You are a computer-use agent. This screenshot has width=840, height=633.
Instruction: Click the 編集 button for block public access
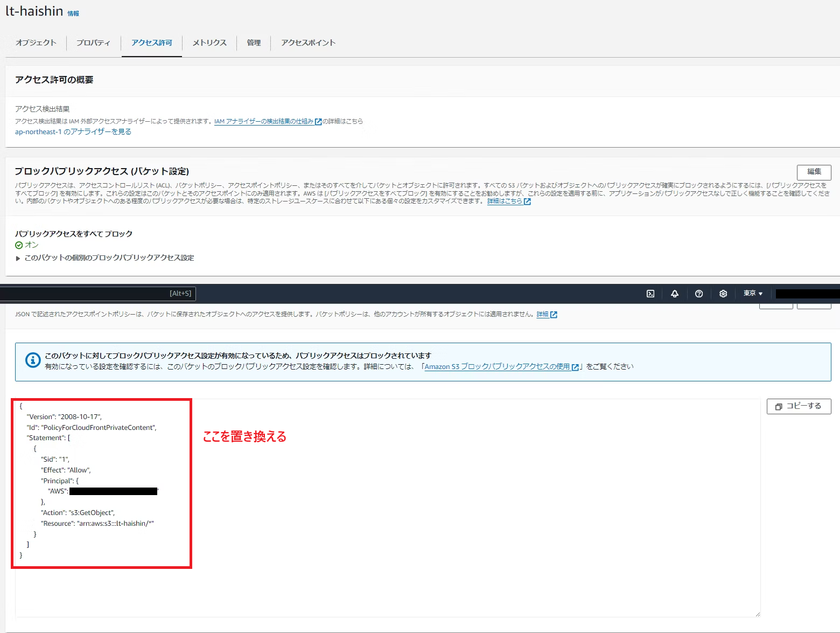814,172
